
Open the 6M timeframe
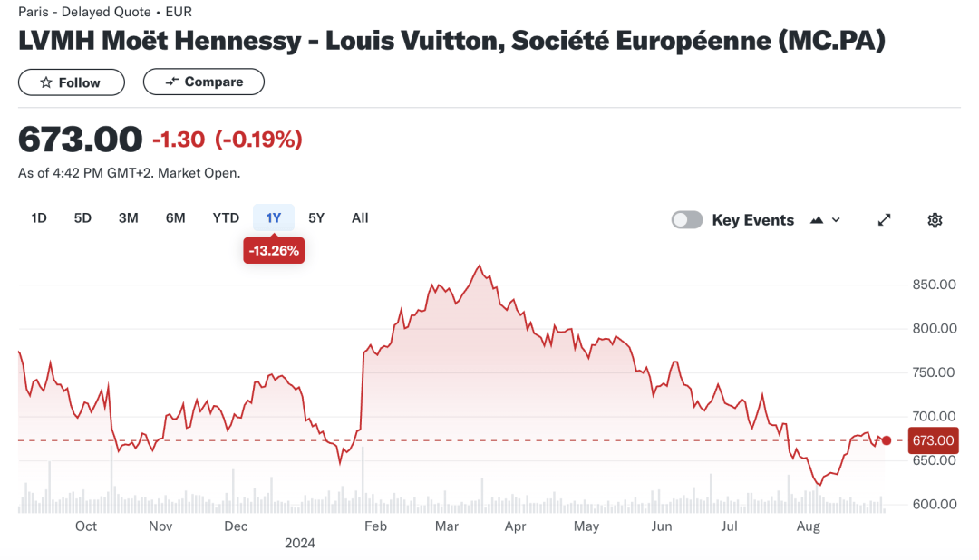coord(175,217)
